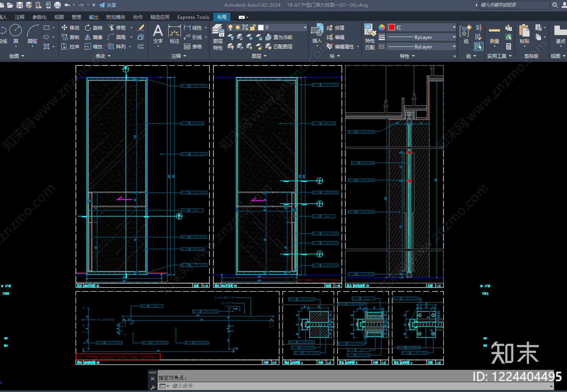Image resolution: width=567 pixels, height=392 pixels.
Task: Switch to the Express Tools tab
Action: (193, 17)
